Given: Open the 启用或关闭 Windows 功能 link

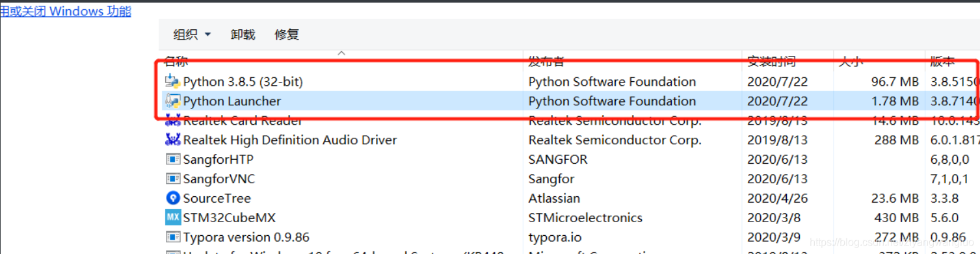Looking at the screenshot, I should tap(66, 11).
